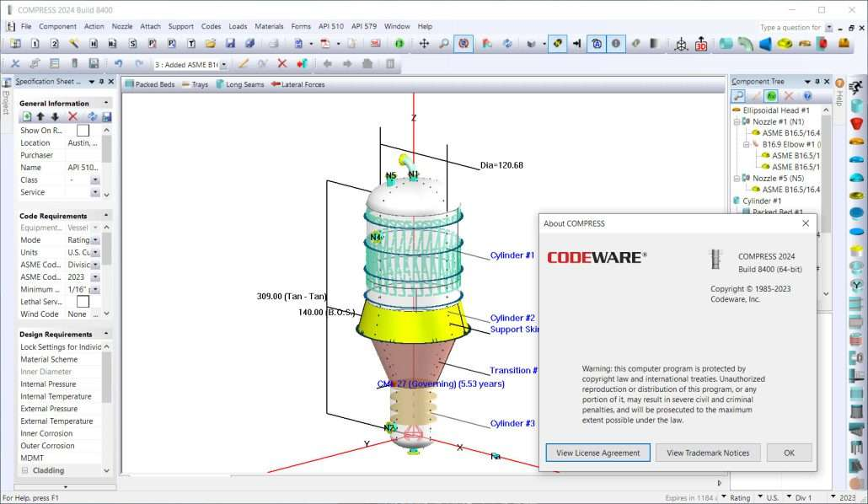The width and height of the screenshot is (868, 504).
Task: Click the open folder toolbar icon
Action: pyautogui.click(x=211, y=43)
